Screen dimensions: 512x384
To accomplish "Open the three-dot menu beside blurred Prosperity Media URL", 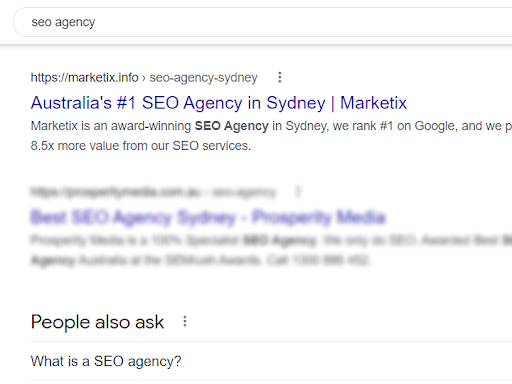I will click(298, 192).
